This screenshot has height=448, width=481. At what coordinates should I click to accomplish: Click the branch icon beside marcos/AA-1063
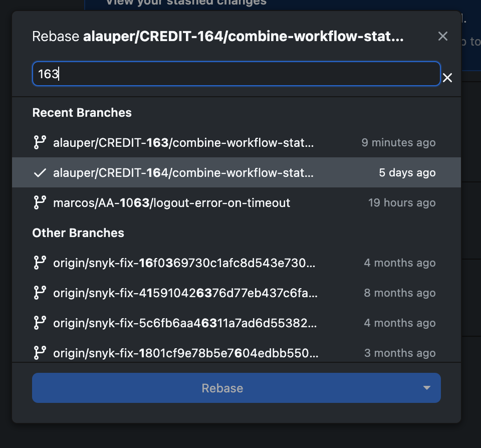40,202
